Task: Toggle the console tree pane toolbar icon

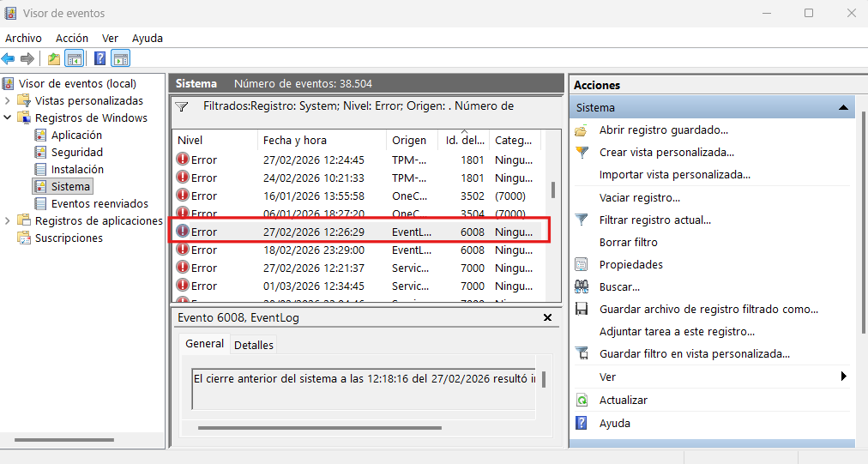Action: pos(74,58)
